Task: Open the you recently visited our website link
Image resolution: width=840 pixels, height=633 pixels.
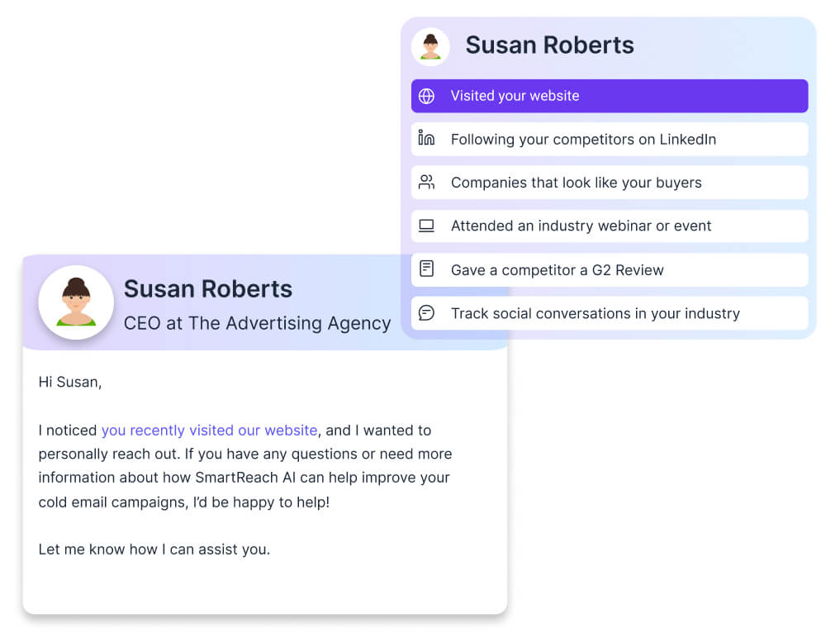Action: 210,431
